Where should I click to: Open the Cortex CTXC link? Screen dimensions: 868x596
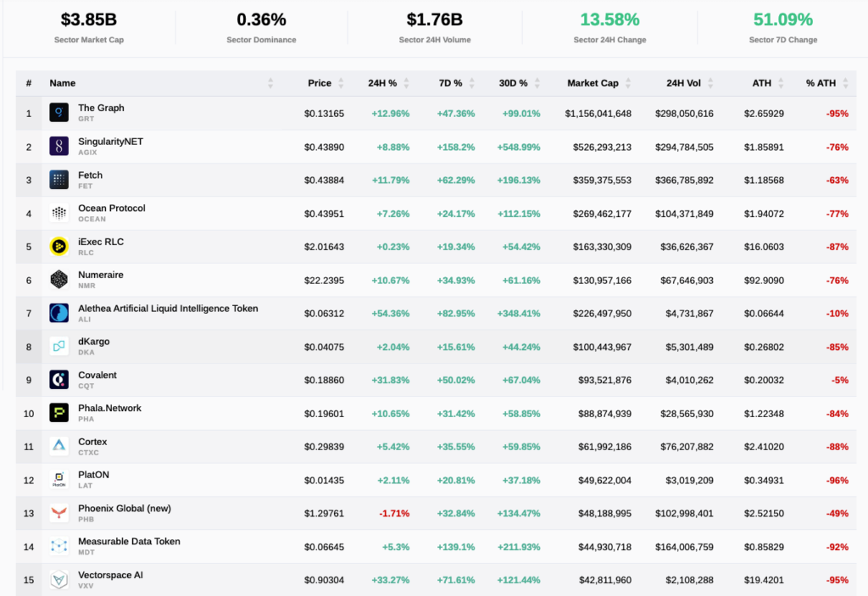coord(92,442)
